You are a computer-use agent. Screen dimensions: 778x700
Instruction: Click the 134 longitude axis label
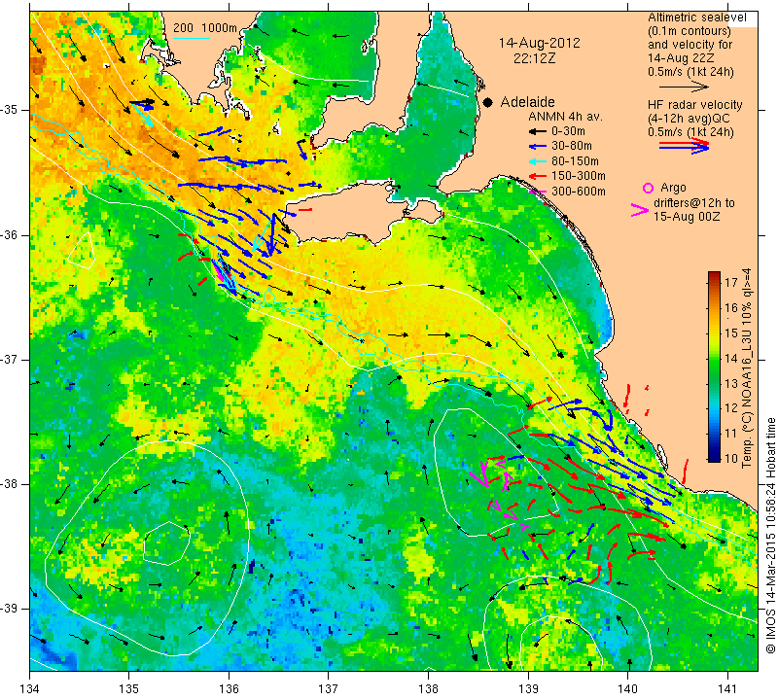coord(30,689)
